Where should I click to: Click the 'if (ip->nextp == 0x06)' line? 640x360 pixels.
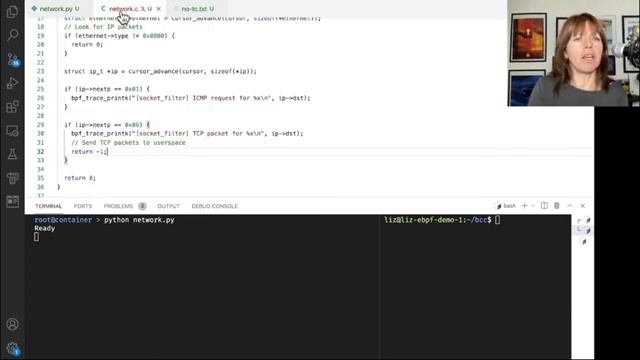pyautogui.click(x=107, y=124)
